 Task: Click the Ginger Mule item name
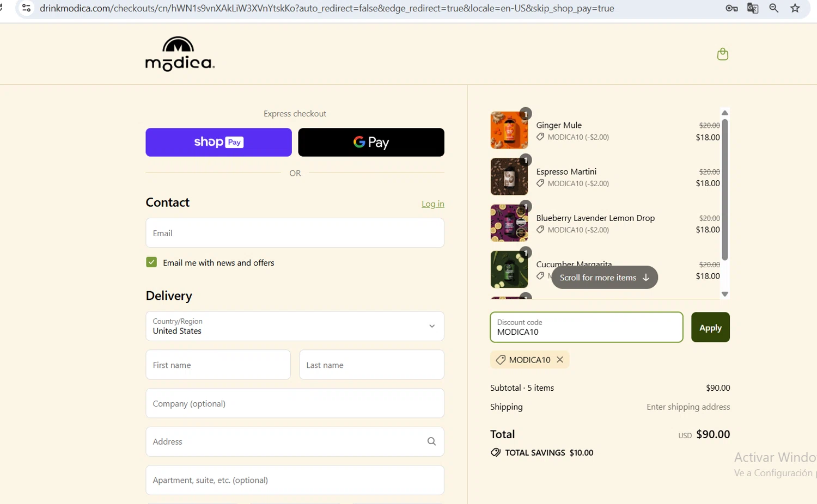[x=559, y=125]
